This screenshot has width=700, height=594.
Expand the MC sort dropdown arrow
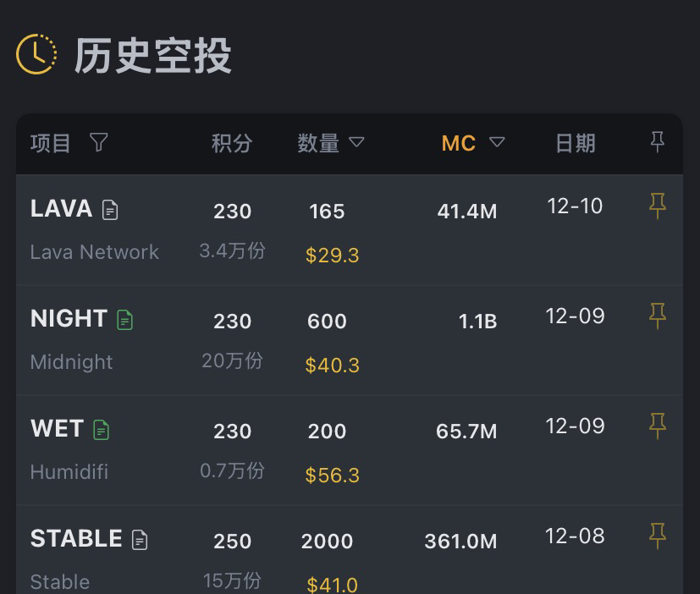[x=497, y=142]
